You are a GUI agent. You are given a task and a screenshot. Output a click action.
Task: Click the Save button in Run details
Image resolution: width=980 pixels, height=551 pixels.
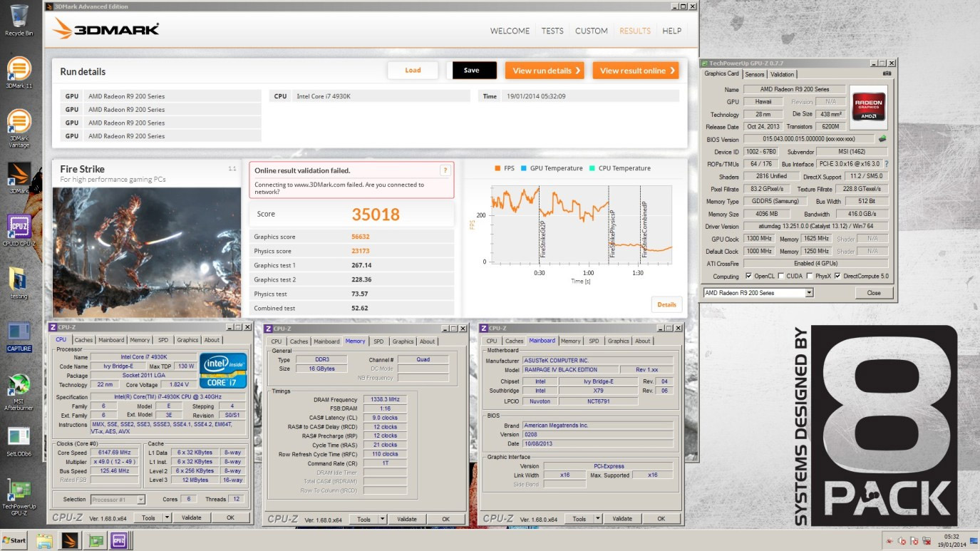[471, 71]
